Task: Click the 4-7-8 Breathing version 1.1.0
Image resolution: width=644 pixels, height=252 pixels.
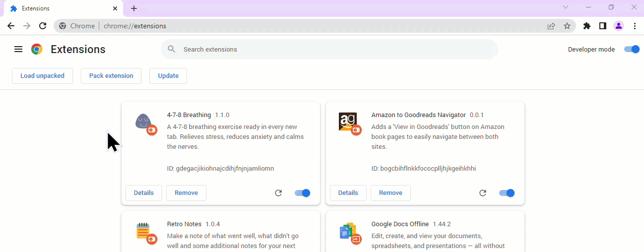Action: tap(222, 115)
